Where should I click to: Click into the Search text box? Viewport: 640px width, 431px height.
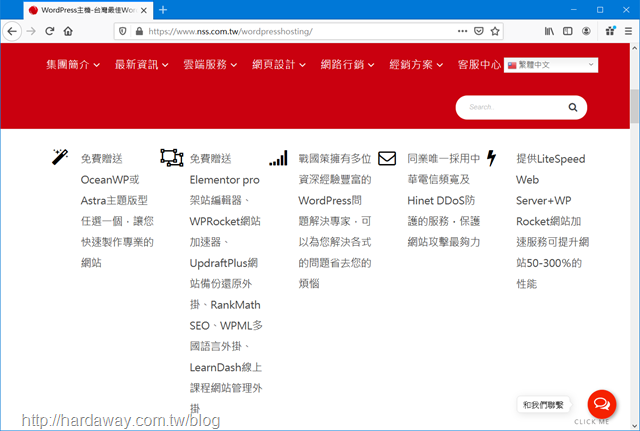(x=512, y=107)
